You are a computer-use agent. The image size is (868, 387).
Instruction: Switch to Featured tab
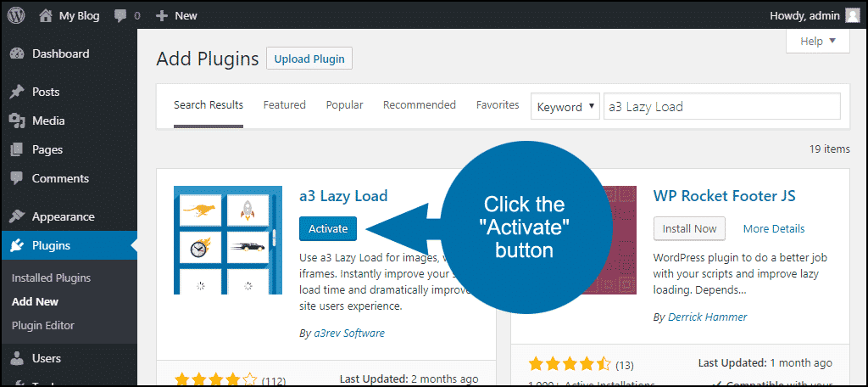(285, 105)
